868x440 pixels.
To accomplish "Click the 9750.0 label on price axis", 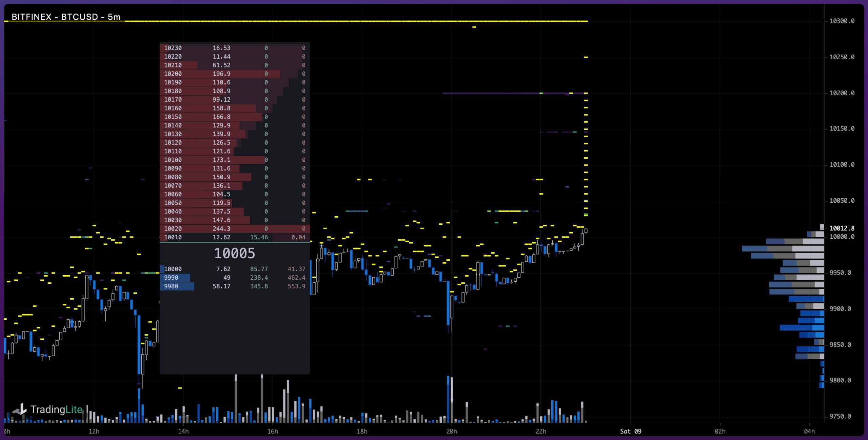I will tap(840, 416).
